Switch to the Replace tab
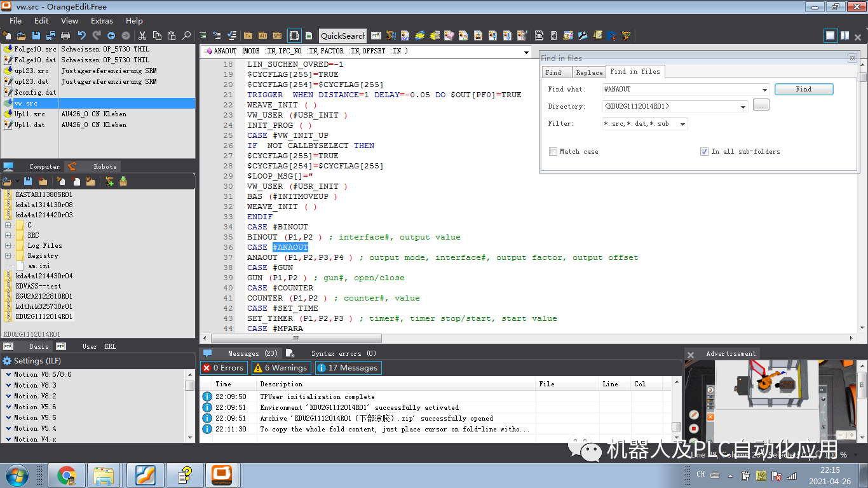Viewport: 868px width, 488px height. [x=589, y=72]
